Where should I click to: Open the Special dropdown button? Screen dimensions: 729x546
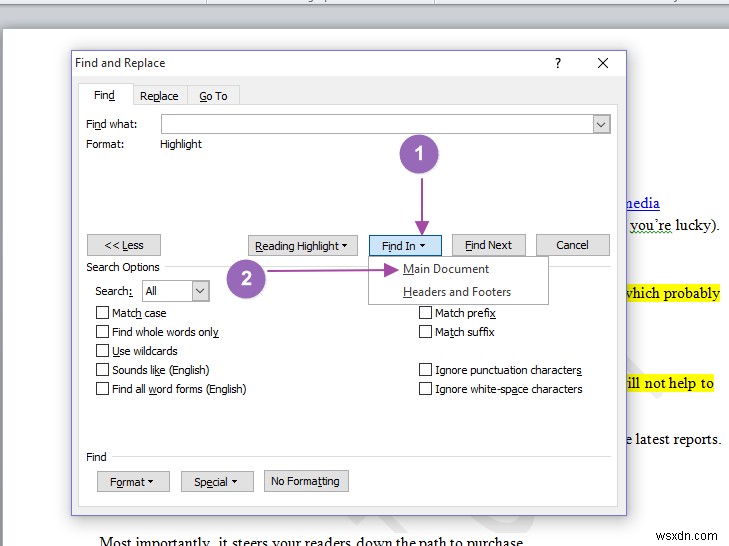[x=217, y=482]
